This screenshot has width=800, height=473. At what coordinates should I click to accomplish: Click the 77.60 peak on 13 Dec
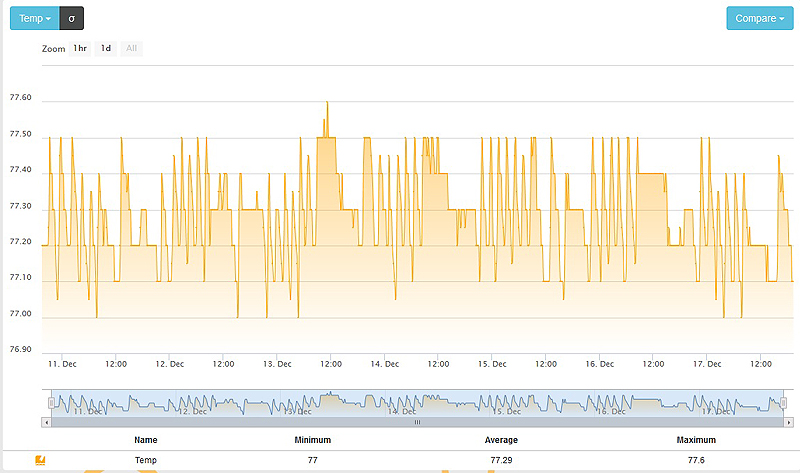pos(327,102)
